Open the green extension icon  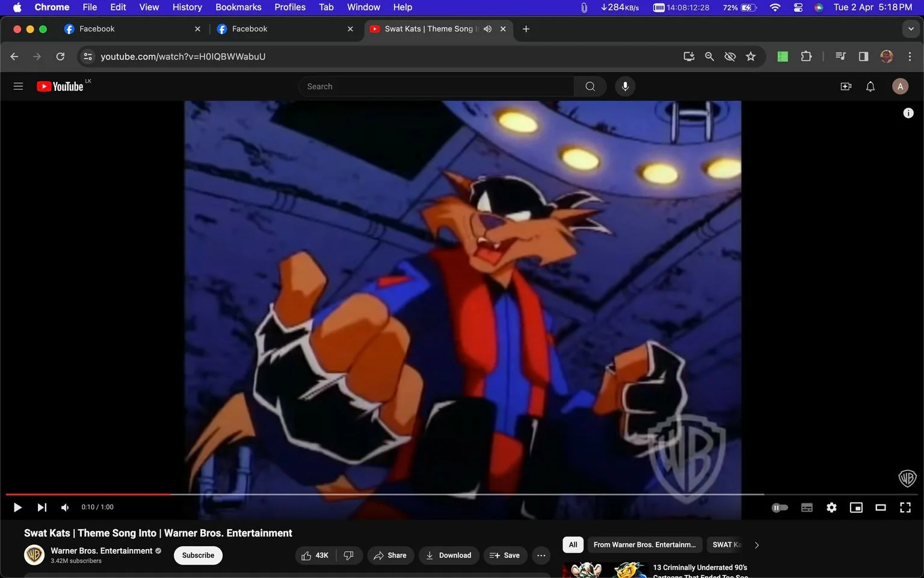pyautogui.click(x=783, y=57)
